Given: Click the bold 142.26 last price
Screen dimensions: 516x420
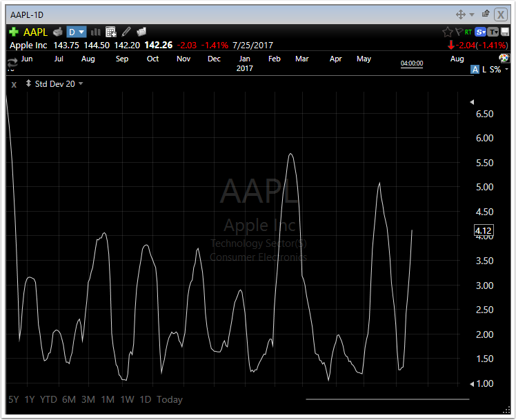Looking at the screenshot, I should (x=159, y=45).
